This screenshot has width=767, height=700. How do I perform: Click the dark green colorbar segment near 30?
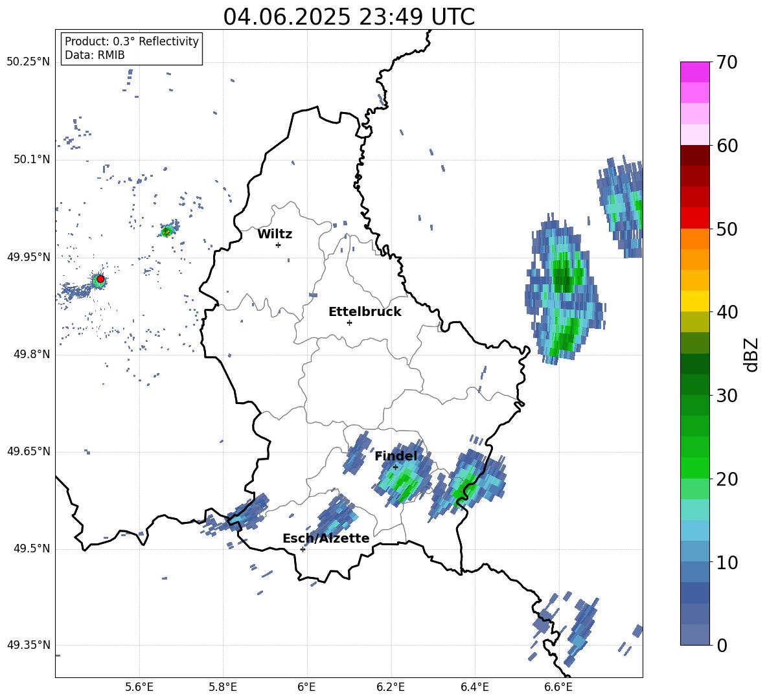click(694, 384)
